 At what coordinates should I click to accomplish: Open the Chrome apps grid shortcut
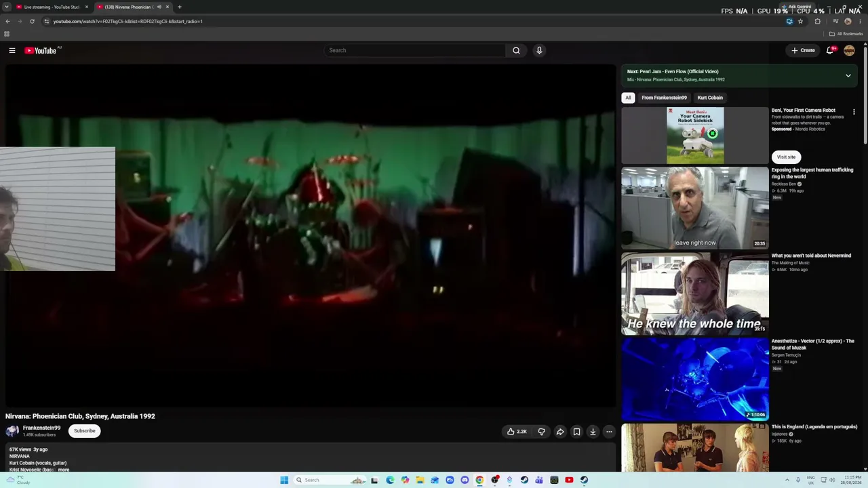tap(7, 34)
